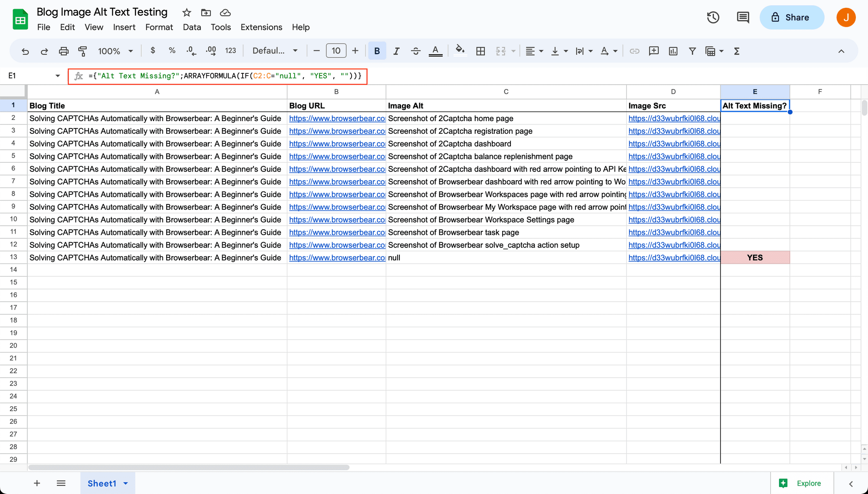Image resolution: width=868 pixels, height=494 pixels.
Task: Insert a link into the selected cell
Action: click(x=634, y=51)
